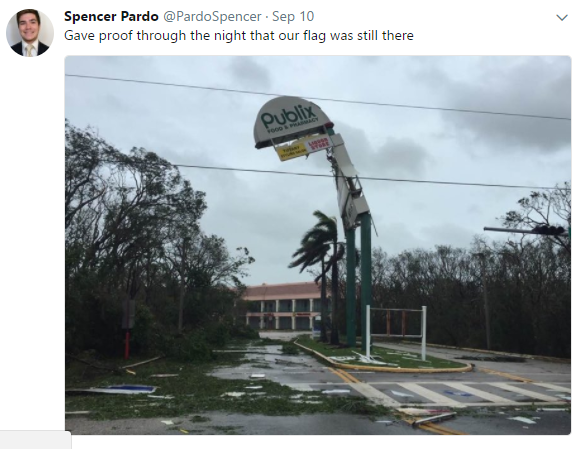Viewport: 578px width, 449px height.
Task: Click the 'Food & Pharmacy' text on the sign
Action: 292,125
